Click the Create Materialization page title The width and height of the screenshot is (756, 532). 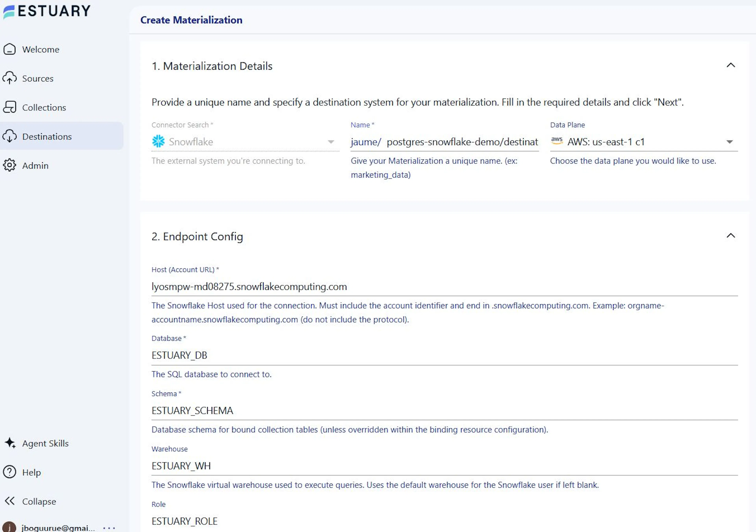(191, 20)
